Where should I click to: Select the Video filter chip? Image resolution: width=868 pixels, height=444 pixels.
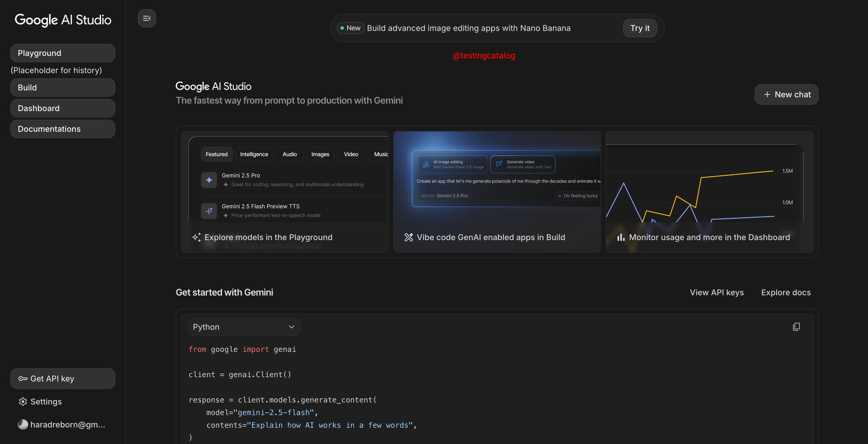click(350, 154)
